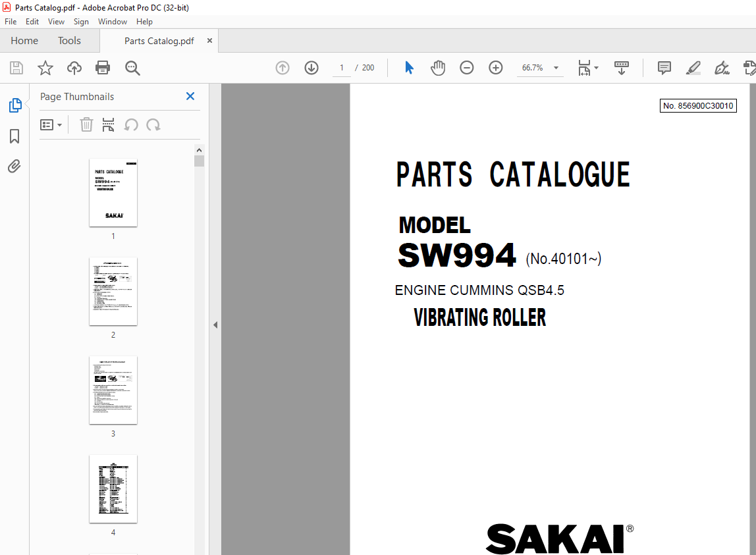Open the Find text magnifier
The image size is (756, 555).
pyautogui.click(x=132, y=68)
